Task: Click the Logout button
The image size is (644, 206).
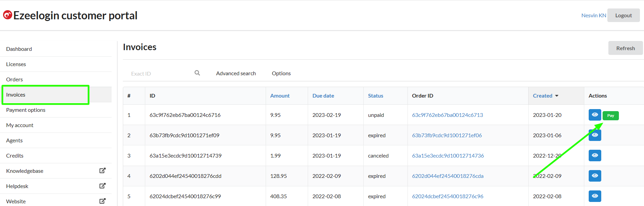Action: click(x=623, y=16)
